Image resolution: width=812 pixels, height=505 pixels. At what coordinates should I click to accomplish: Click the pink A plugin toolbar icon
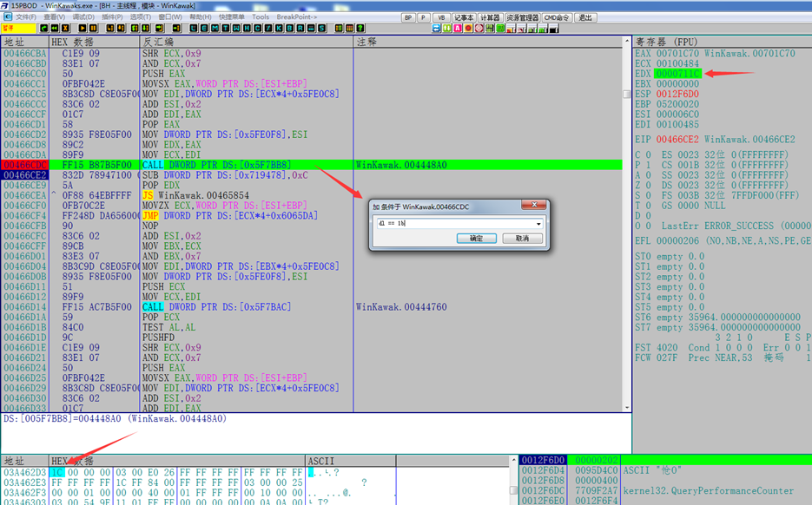click(x=458, y=28)
